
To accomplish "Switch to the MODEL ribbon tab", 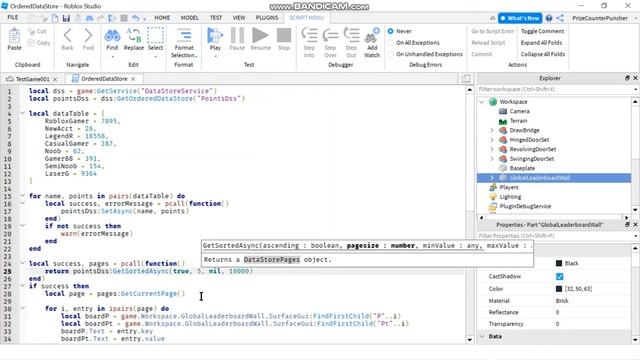I will pos(190,18).
